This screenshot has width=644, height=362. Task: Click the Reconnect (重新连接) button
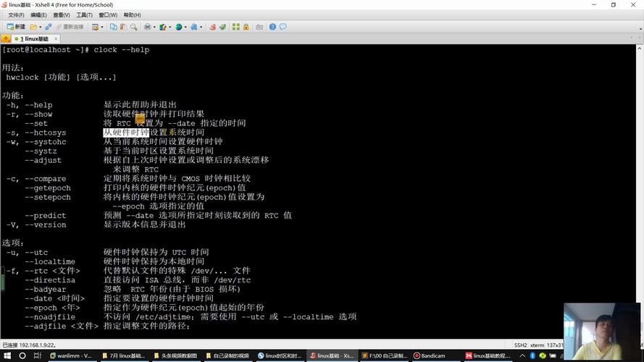(x=70, y=27)
